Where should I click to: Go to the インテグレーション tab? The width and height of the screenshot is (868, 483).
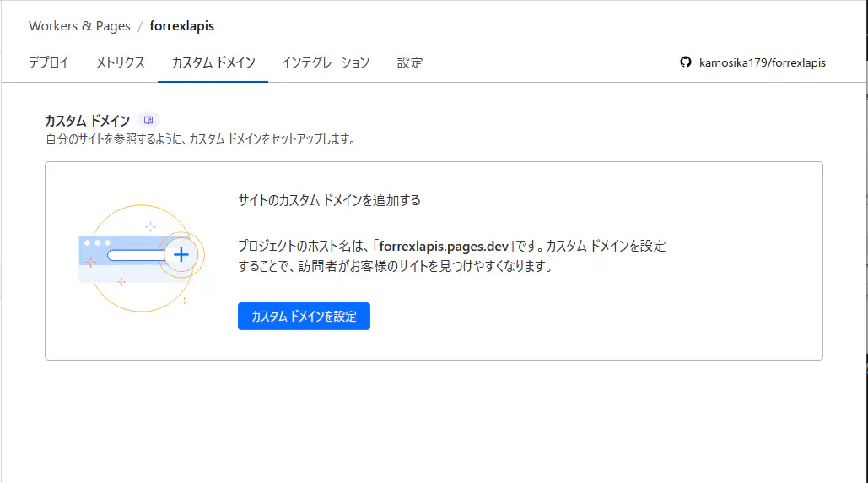(326, 62)
